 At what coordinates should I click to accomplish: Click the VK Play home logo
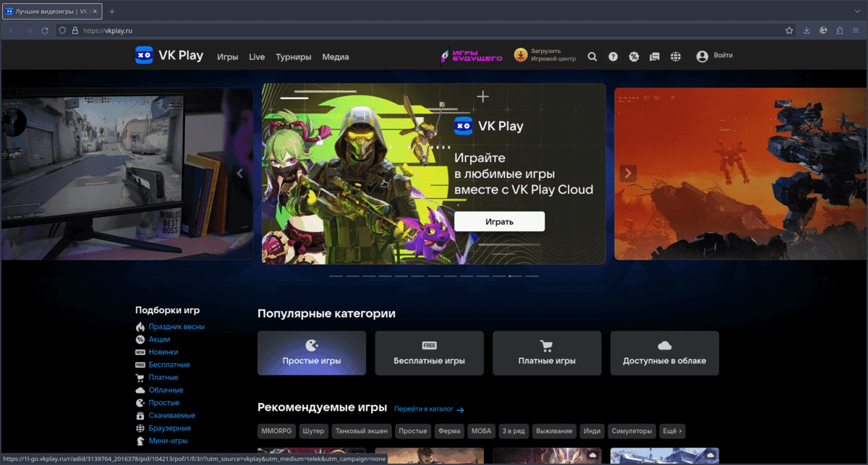[169, 55]
